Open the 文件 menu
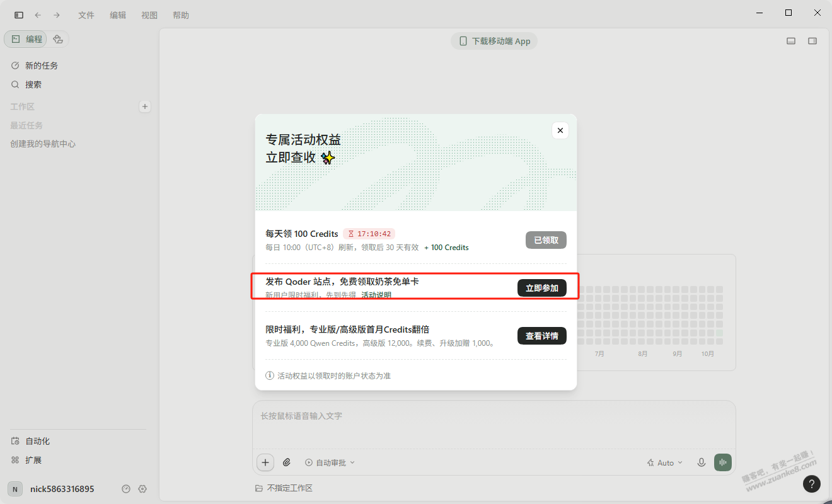 86,15
